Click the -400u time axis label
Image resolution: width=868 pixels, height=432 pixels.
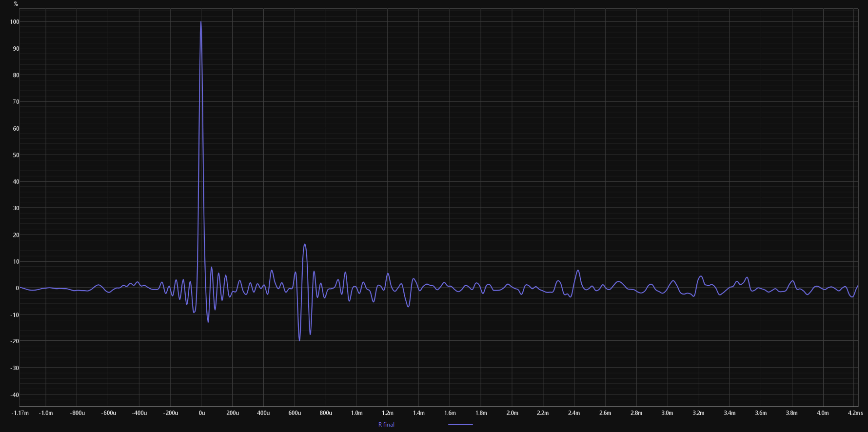click(139, 413)
